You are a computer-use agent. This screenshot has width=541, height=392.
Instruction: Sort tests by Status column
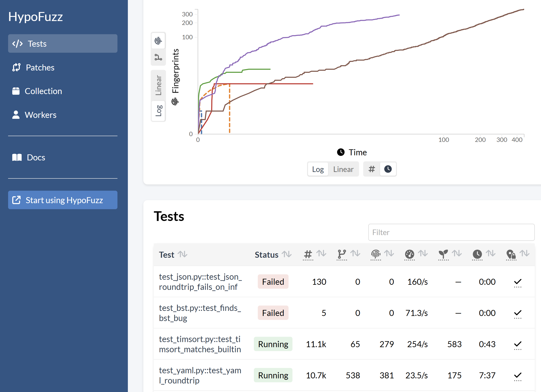tap(286, 254)
